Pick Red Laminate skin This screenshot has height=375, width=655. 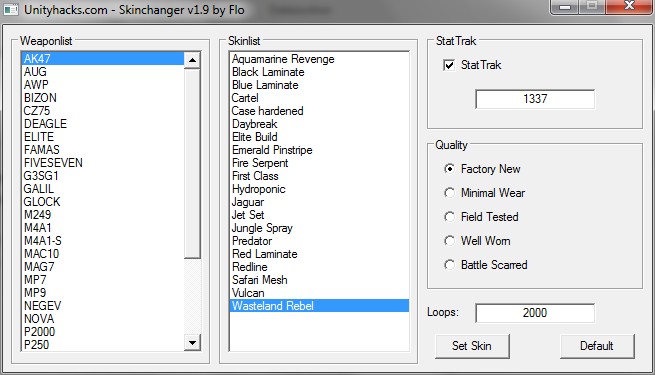click(x=319, y=253)
